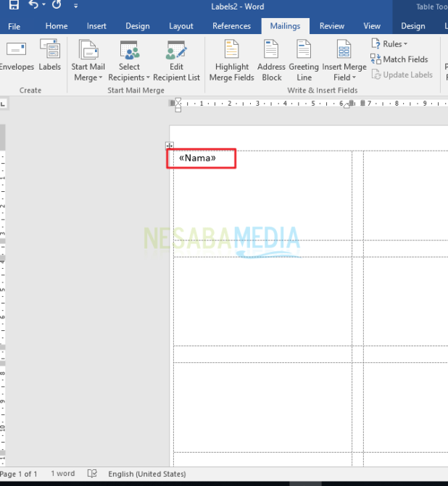Click the Redo icon in quick access
The width and height of the screenshot is (448, 486).
pos(57,6)
